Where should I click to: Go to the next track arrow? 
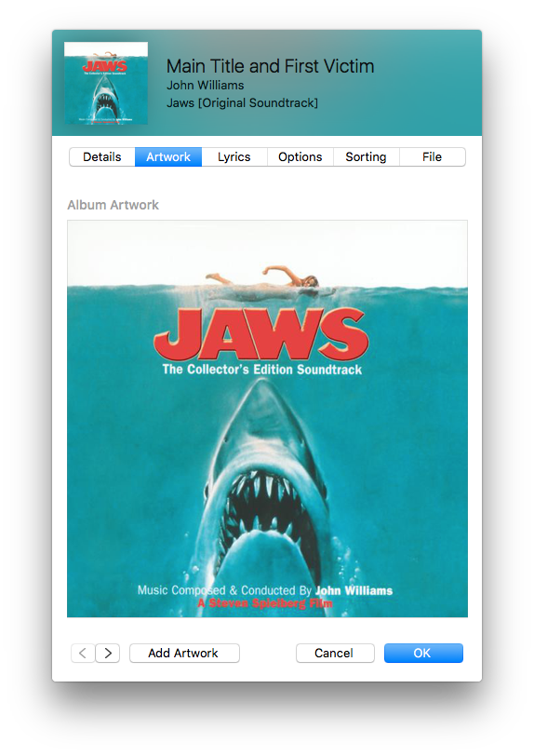click(108, 653)
